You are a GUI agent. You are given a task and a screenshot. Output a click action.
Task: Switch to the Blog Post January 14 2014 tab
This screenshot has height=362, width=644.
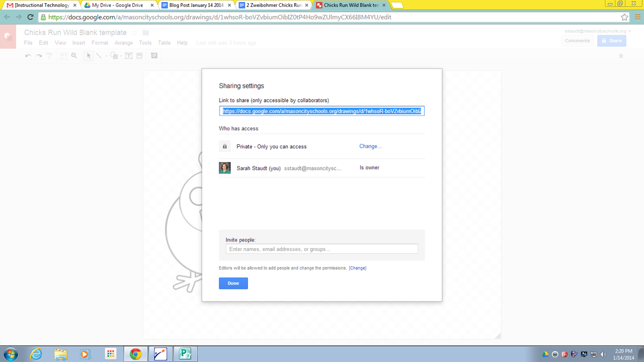tap(196, 5)
